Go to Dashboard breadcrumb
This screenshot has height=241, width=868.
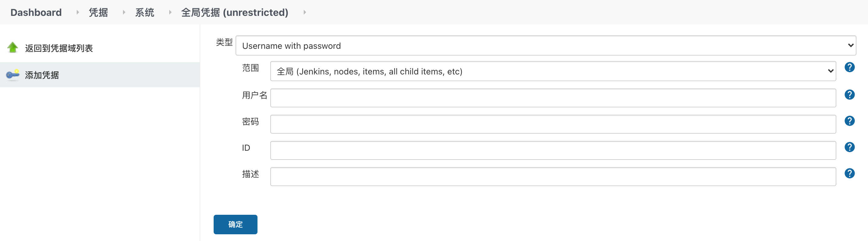[x=36, y=13]
